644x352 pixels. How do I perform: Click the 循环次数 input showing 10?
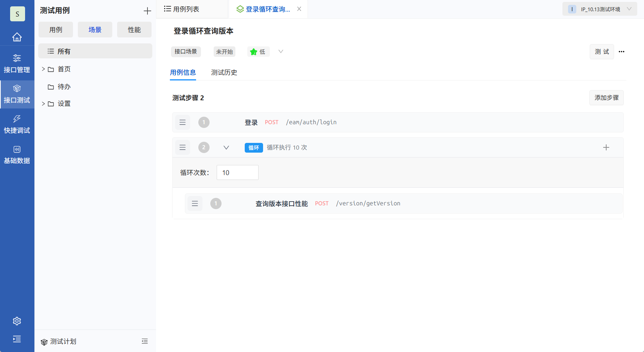(237, 172)
